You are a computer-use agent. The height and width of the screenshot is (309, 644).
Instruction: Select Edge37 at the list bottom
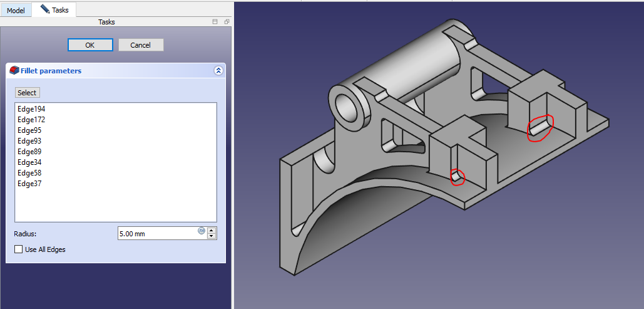(x=29, y=184)
